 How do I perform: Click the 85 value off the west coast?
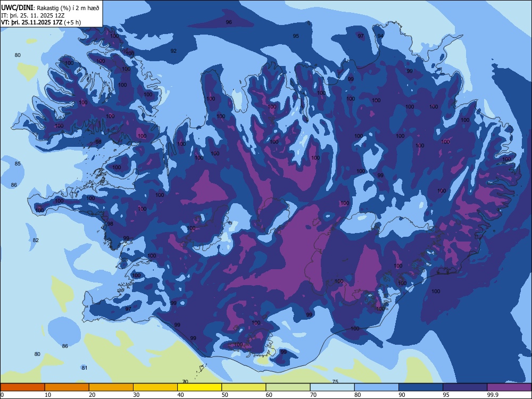[18, 163]
